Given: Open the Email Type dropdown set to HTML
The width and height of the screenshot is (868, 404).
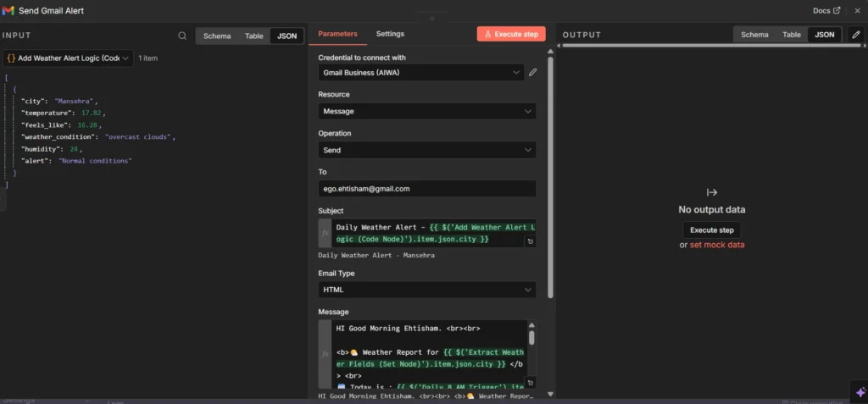Looking at the screenshot, I should [x=426, y=290].
